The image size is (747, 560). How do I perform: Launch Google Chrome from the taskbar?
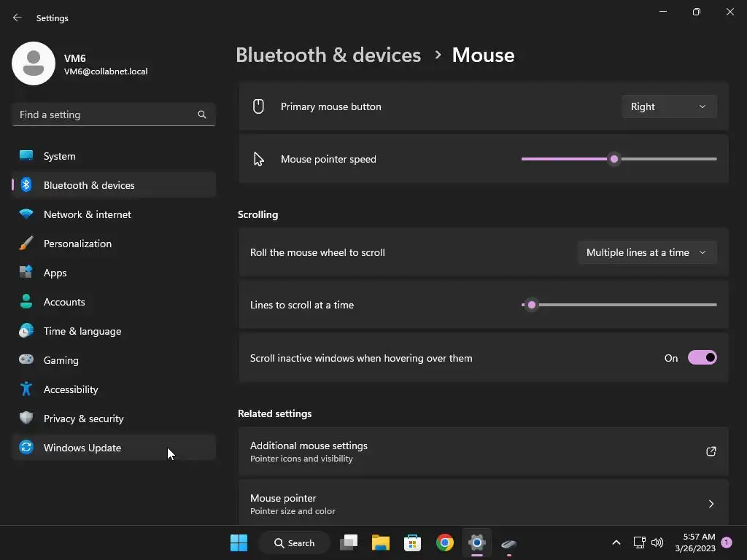tap(445, 542)
